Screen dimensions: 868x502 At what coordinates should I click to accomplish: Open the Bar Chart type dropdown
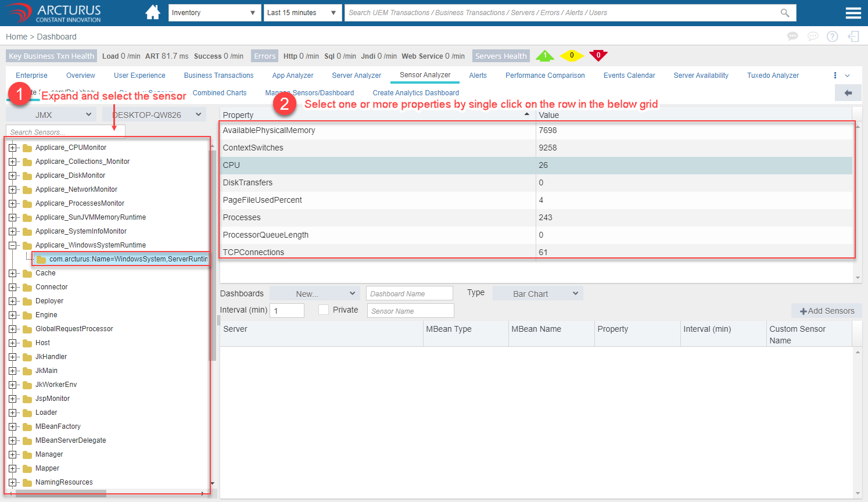point(537,293)
